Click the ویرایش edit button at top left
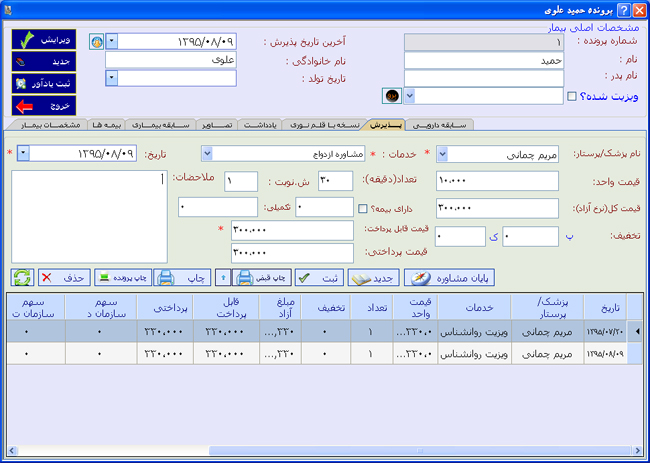Image resolution: width=650 pixels, height=463 pixels. point(44,40)
